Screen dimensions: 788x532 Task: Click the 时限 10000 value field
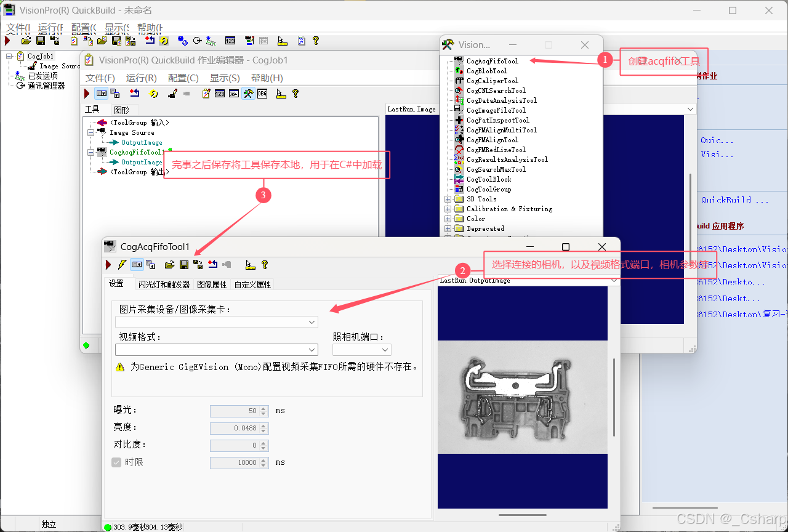[x=239, y=462]
